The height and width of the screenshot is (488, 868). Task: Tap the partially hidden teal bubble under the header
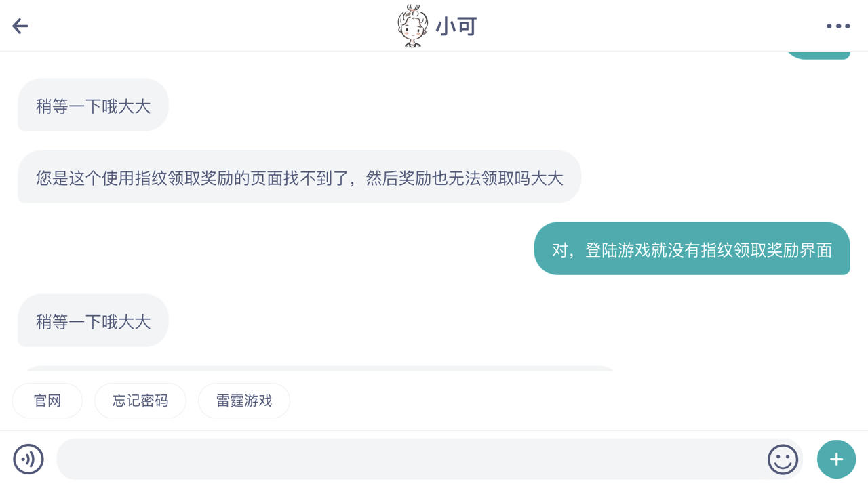(817, 55)
